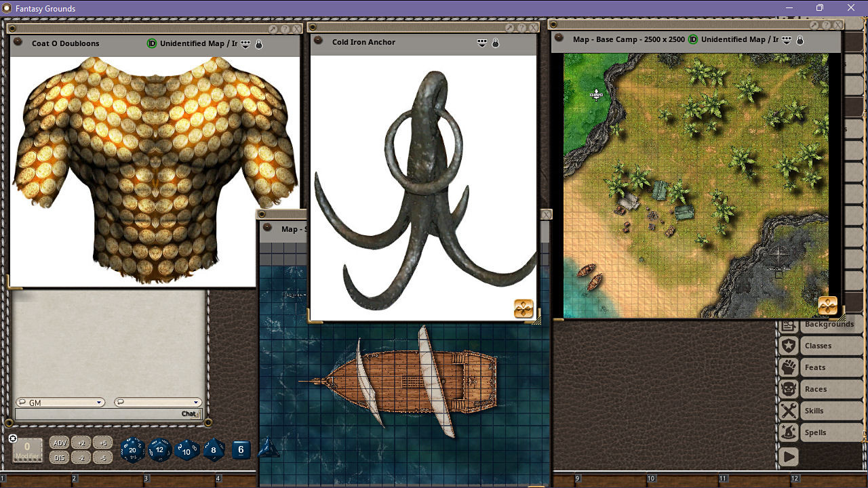Viewport: 868px width, 488px height.
Task: Toggle ADV advantage rolling mode
Action: click(59, 443)
